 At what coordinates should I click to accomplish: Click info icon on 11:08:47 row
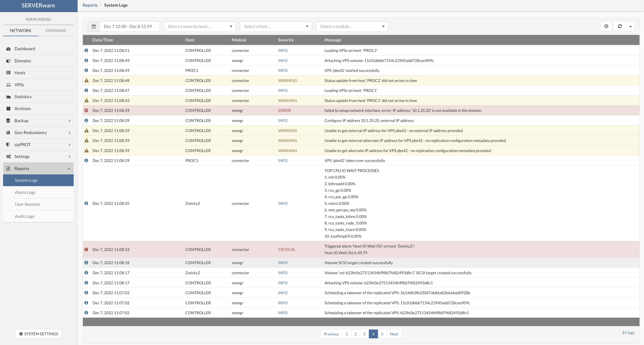[x=86, y=90]
